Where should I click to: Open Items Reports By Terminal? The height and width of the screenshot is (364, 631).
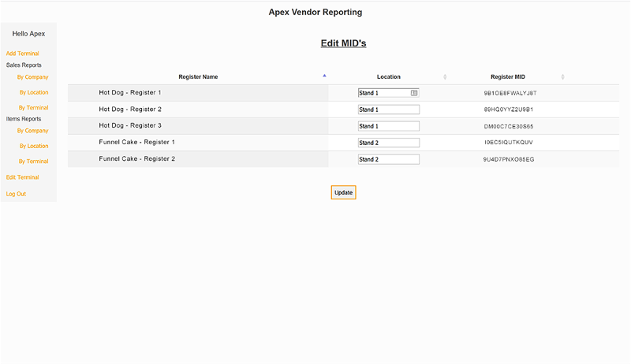[x=33, y=161]
